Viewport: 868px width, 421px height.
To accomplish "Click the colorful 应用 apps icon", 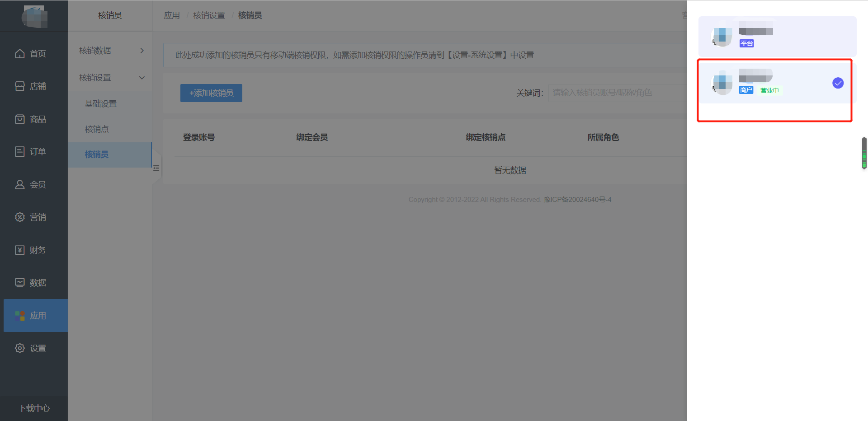I will click(x=20, y=316).
